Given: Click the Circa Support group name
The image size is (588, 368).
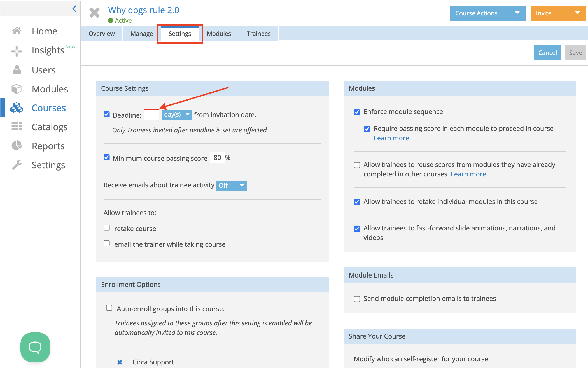Looking at the screenshot, I should 153,362.
